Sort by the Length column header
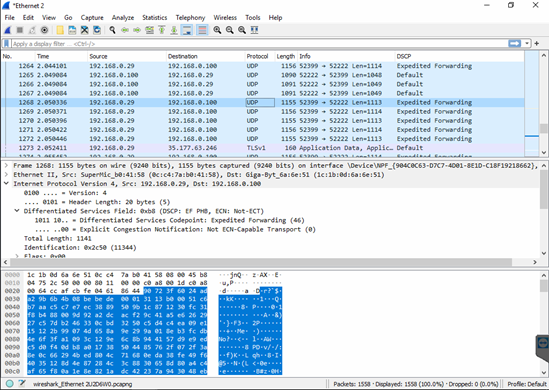Viewport: 549px width, 390px height. pos(286,56)
